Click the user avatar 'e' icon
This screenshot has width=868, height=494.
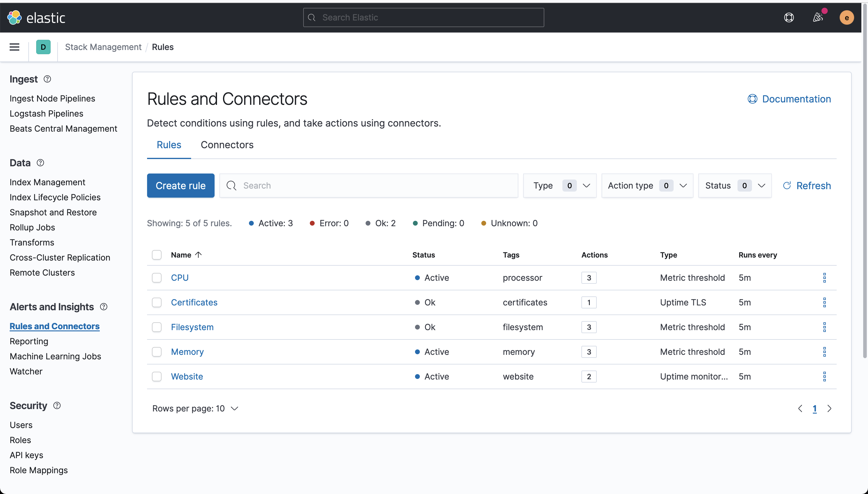coord(846,18)
